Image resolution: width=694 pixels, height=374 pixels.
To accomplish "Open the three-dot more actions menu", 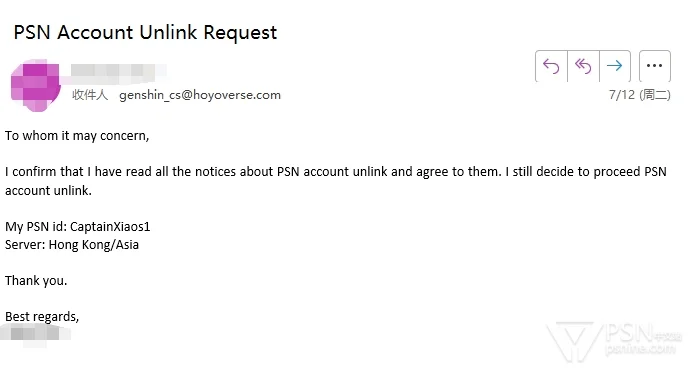I will (655, 66).
